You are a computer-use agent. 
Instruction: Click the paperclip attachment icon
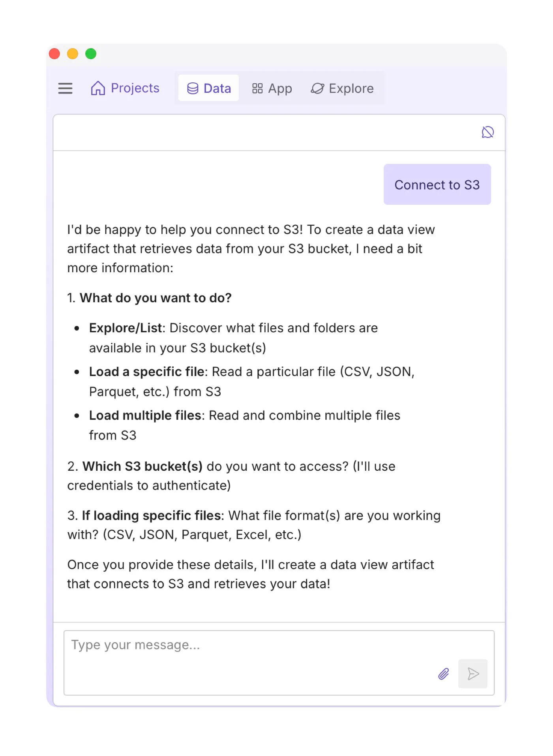(444, 674)
